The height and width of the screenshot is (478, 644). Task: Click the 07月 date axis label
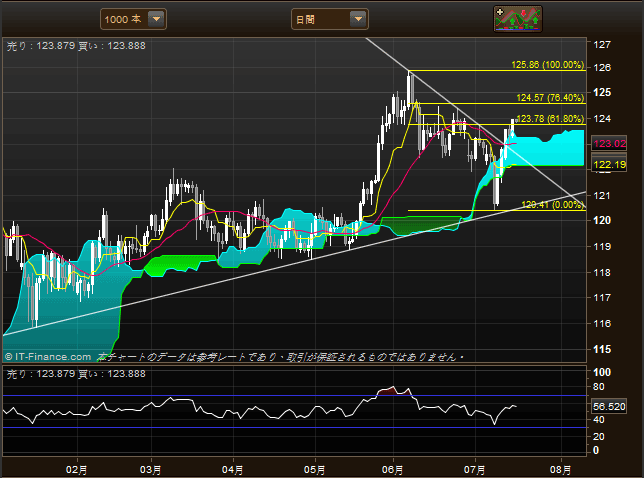pos(475,469)
